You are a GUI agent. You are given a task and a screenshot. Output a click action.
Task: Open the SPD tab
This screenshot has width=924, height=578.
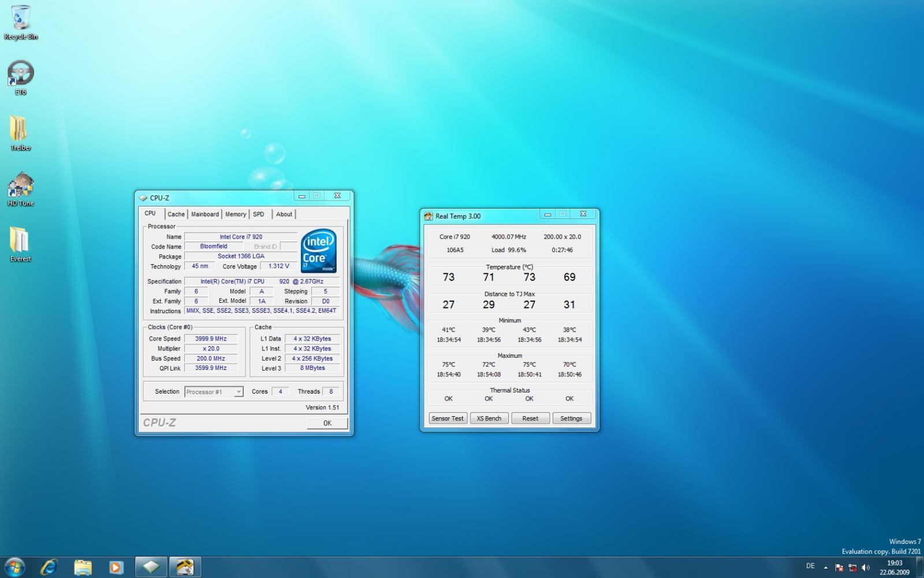259,214
